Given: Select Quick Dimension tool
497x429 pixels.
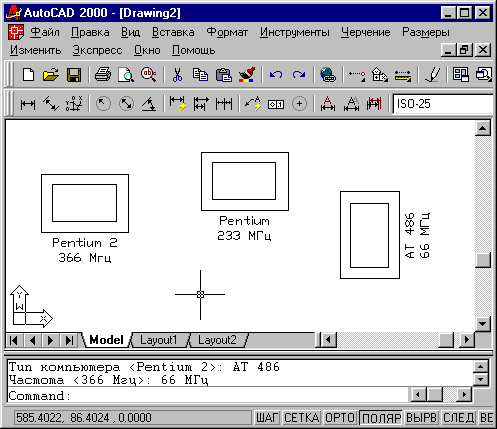Looking at the screenshot, I should (x=178, y=104).
